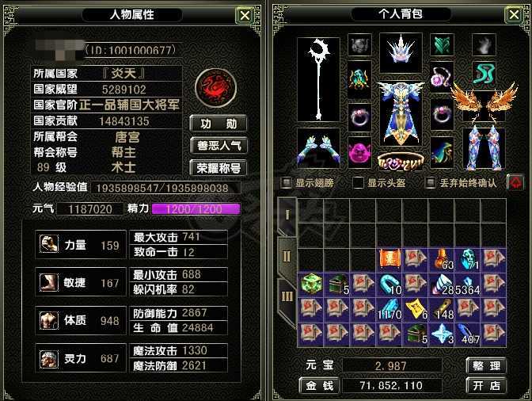532x401 pixels.
Task: Click the red icon beside 丢弃始终确认
Action: pos(515,183)
